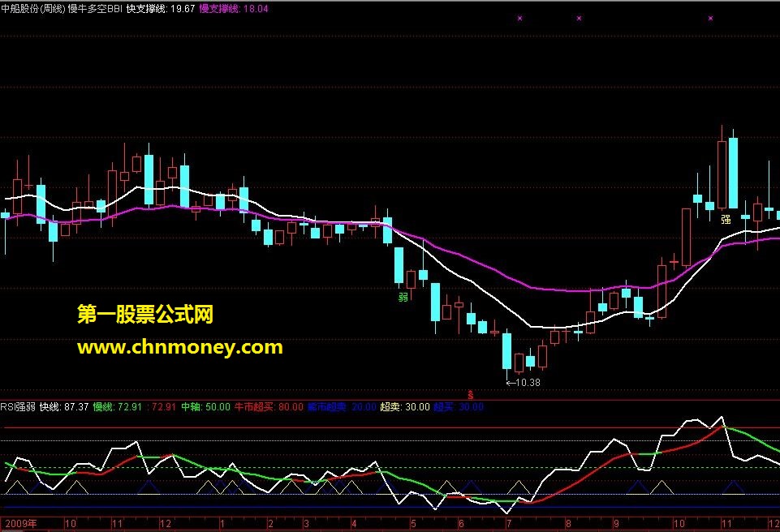Click the red S marker above RSI panel
This screenshot has height=532, width=780.
click(x=471, y=395)
